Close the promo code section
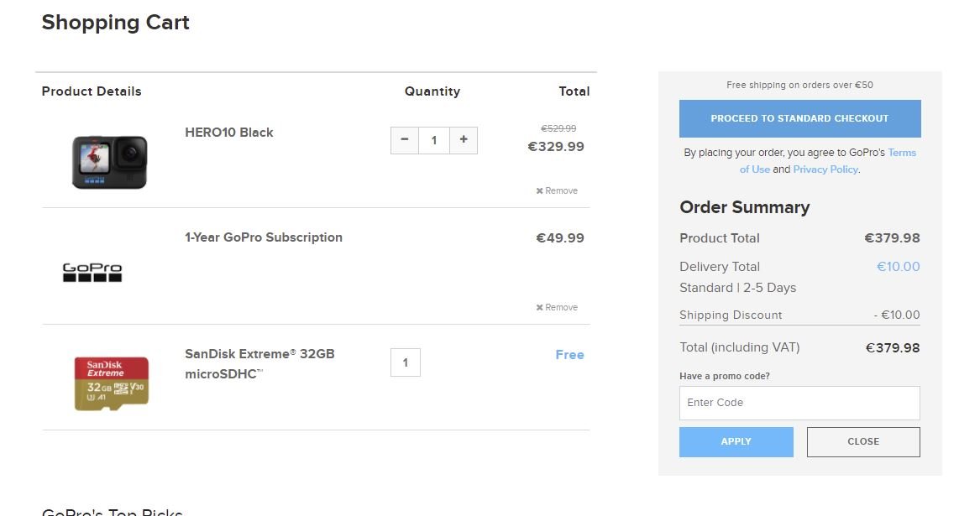 point(863,441)
